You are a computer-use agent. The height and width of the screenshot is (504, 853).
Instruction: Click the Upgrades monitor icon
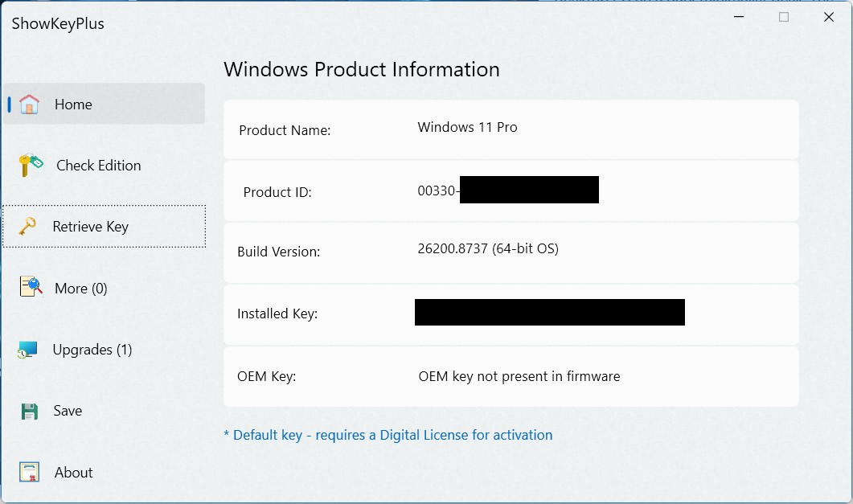27,350
